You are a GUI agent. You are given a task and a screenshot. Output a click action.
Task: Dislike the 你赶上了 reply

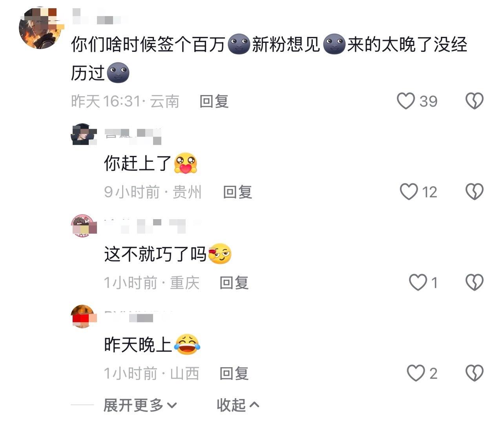pyautogui.click(x=474, y=192)
